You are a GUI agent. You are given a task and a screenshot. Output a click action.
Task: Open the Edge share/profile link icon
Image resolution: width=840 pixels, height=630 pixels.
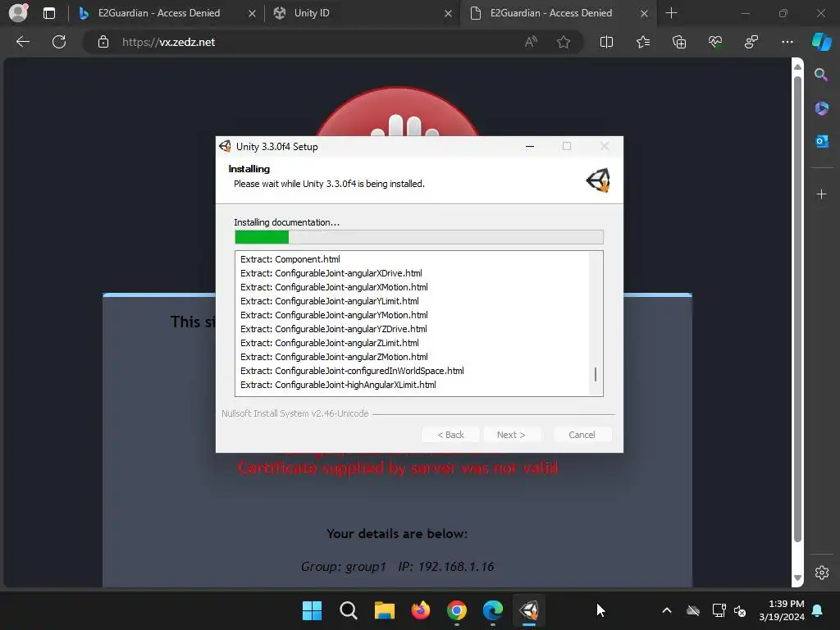click(x=751, y=42)
